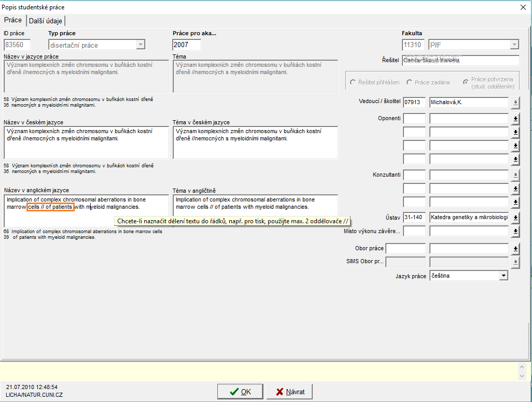Click picker arrow beside Obor práce
This screenshot has width=532, height=402.
coord(515,249)
